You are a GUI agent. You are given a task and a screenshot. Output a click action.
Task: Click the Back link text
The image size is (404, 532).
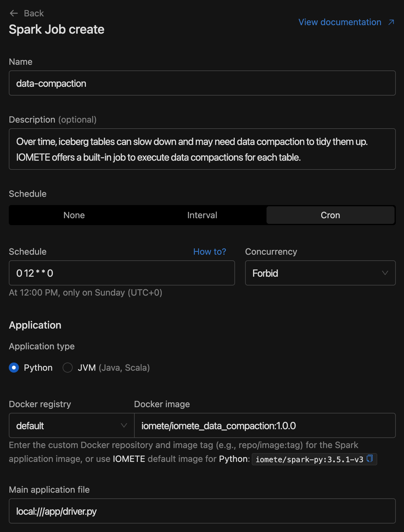[x=34, y=13]
